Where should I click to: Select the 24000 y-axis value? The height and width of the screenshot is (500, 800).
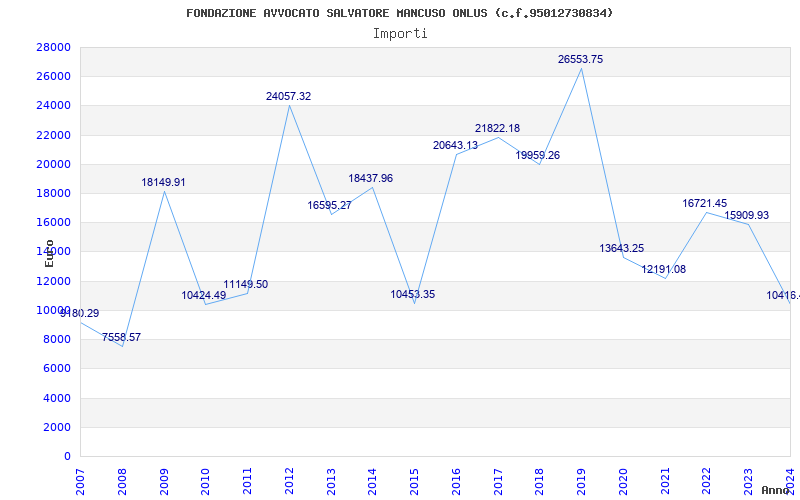point(54,106)
